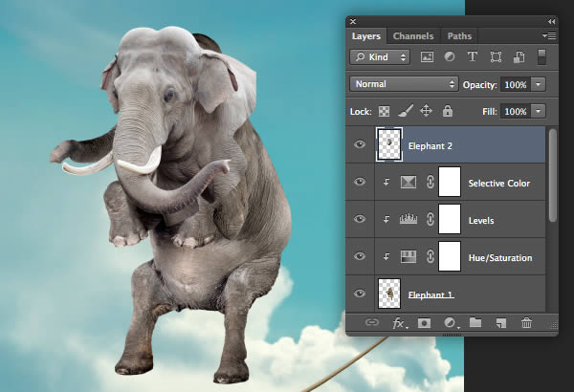The height and width of the screenshot is (392, 574).
Task: Click the Levels mask link icon
Action: coord(430,219)
